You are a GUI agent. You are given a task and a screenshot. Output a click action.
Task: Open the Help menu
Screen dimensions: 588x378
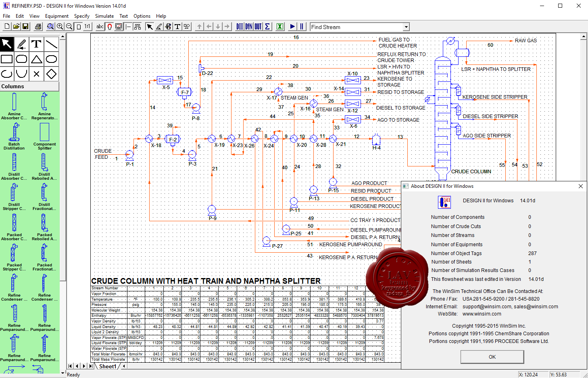pos(161,16)
